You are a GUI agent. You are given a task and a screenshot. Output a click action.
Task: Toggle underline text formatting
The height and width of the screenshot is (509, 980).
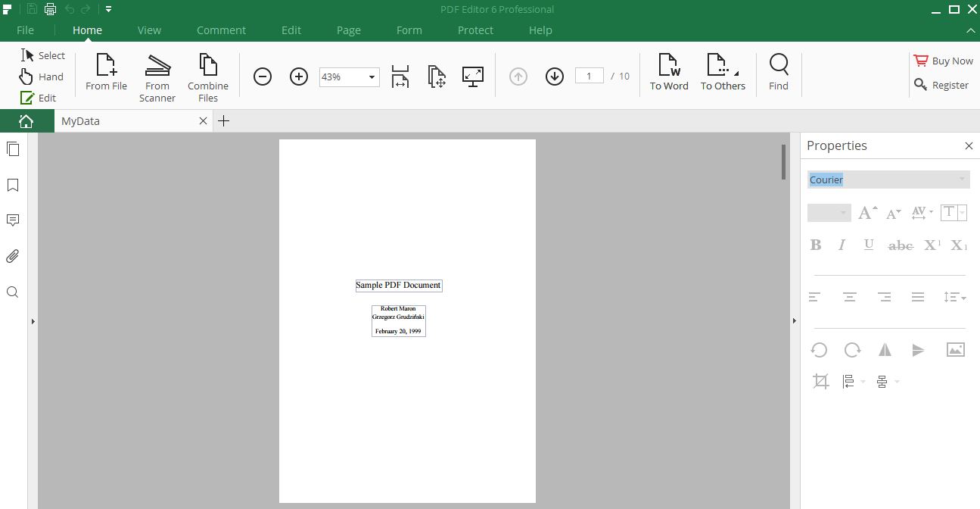868,245
